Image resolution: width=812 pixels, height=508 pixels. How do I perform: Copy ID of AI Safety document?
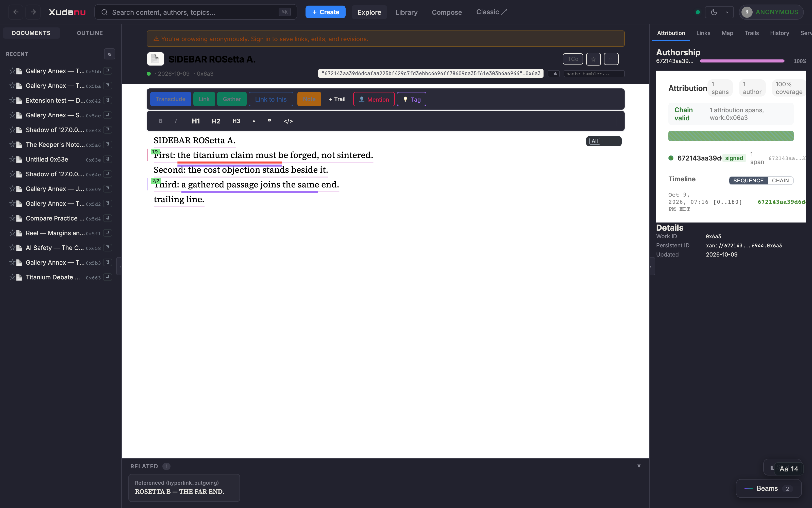107,248
